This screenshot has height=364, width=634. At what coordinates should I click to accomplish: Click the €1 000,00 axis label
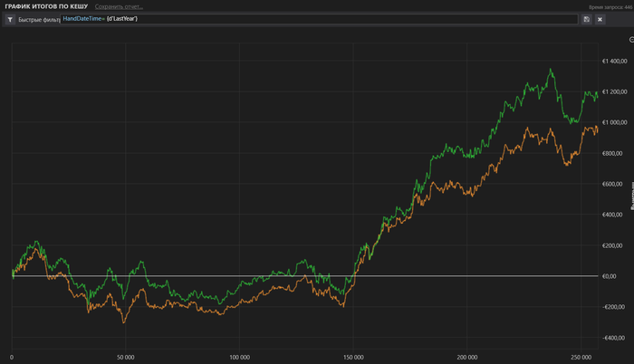pos(615,122)
